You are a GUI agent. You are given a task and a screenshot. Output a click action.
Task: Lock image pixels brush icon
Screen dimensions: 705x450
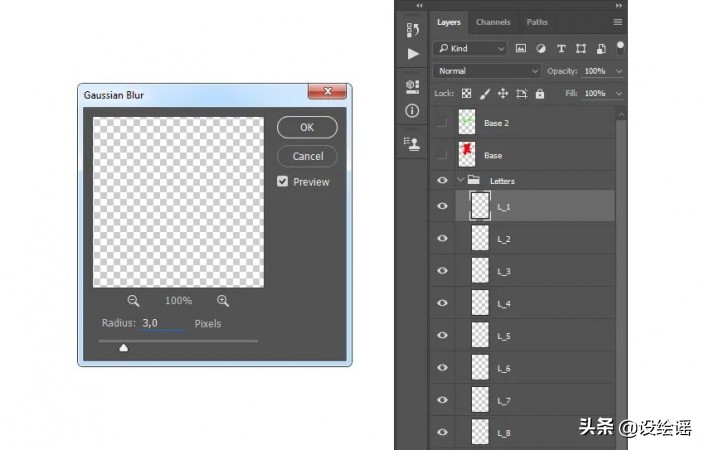(485, 94)
